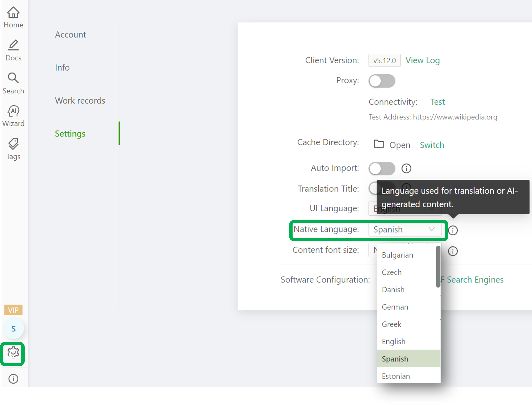Enable the Auto Import switch
The width and height of the screenshot is (532, 405).
tap(382, 168)
